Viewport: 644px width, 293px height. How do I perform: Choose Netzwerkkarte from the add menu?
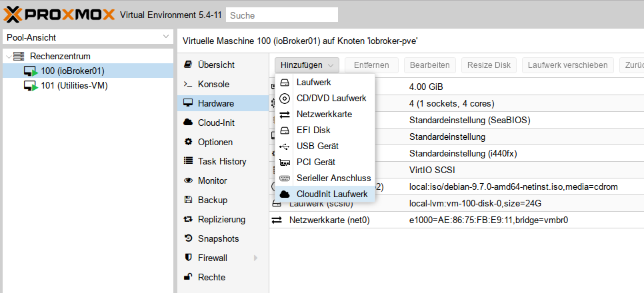click(325, 115)
